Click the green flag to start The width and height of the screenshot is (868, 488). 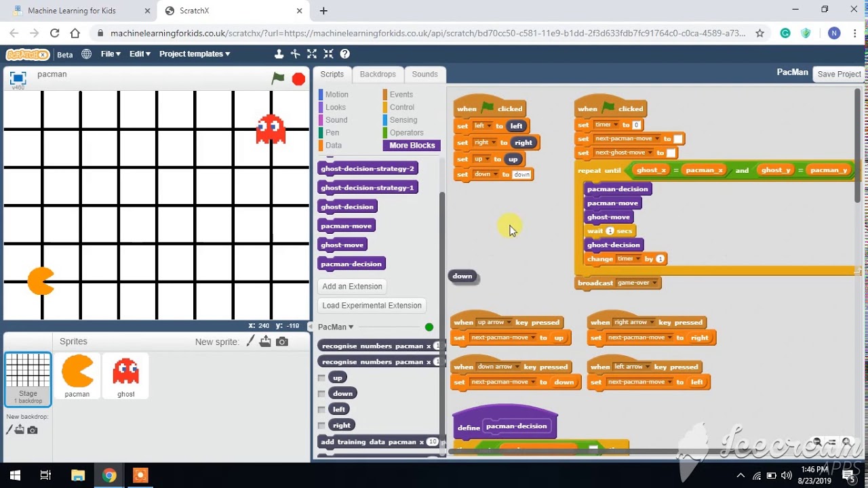(278, 79)
